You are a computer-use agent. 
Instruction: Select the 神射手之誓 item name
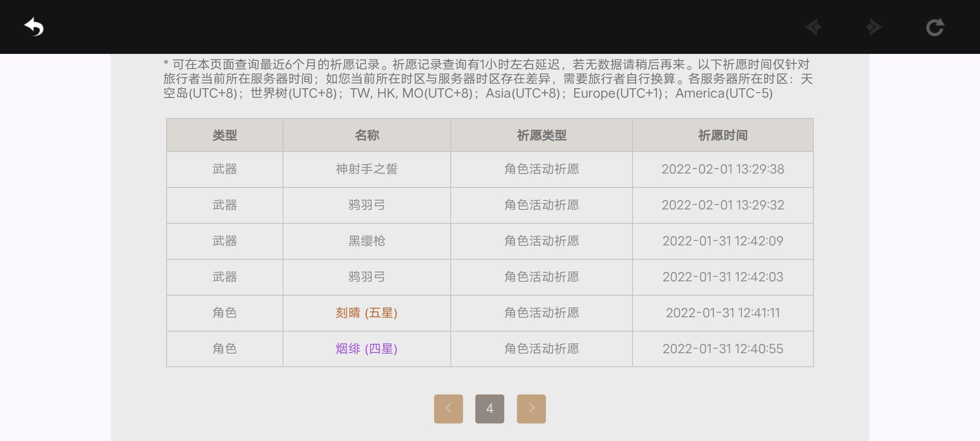pos(367,169)
